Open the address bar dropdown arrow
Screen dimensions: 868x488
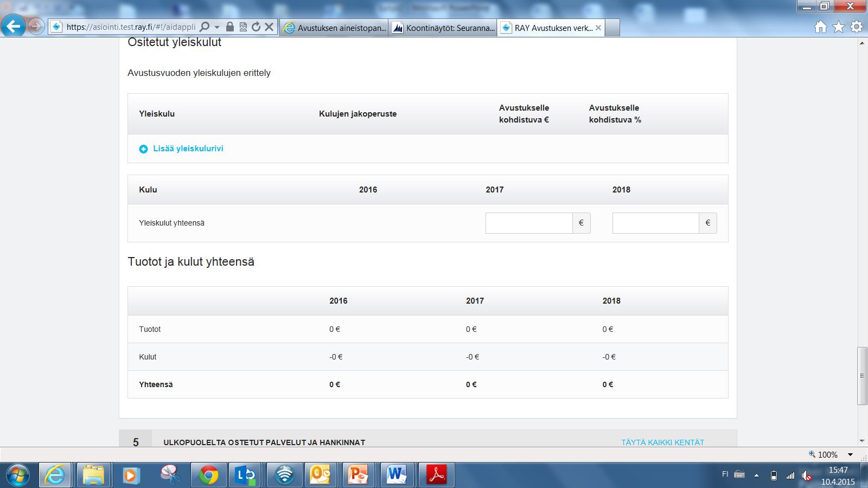[x=217, y=27]
